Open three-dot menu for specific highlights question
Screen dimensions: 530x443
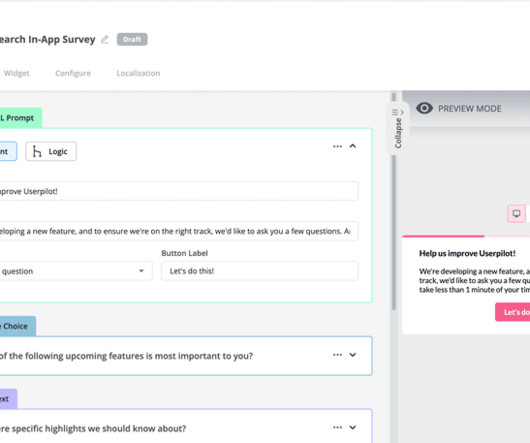[x=337, y=427]
